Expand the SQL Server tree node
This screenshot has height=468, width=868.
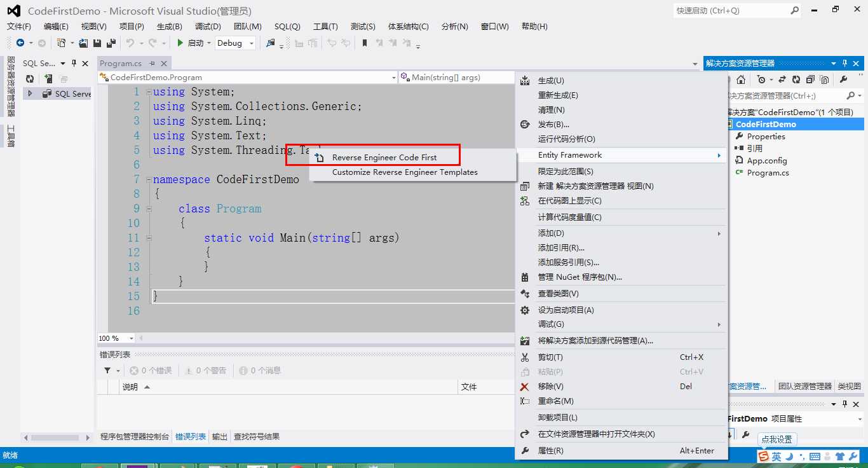[30, 93]
